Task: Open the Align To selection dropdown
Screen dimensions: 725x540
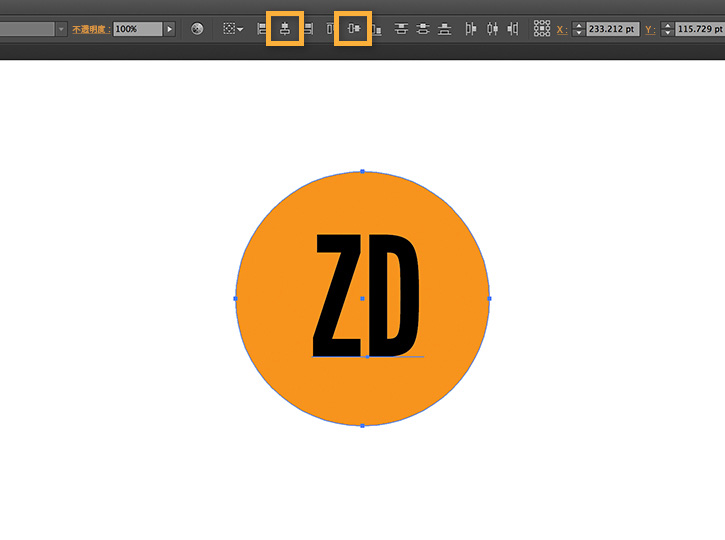Action: coord(233,29)
